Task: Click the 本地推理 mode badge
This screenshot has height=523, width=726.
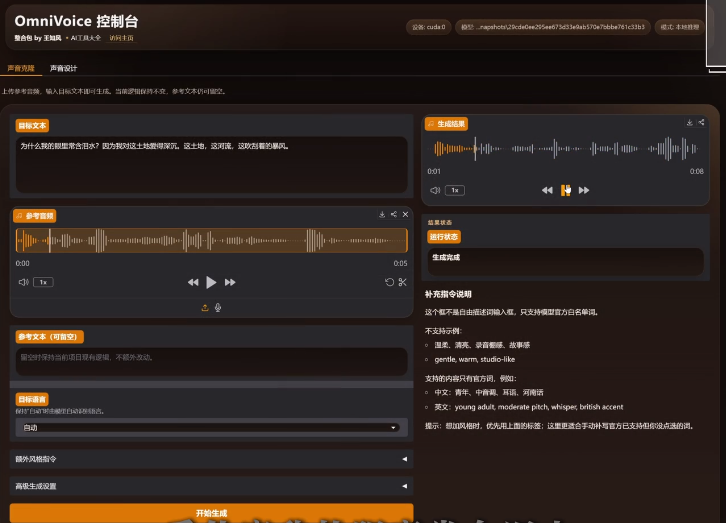Action: (x=680, y=27)
